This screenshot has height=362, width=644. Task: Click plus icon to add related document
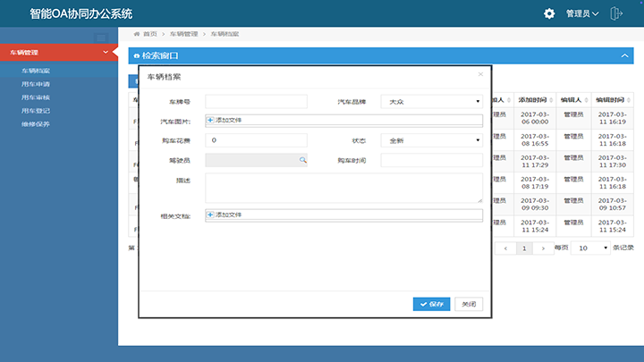point(210,215)
